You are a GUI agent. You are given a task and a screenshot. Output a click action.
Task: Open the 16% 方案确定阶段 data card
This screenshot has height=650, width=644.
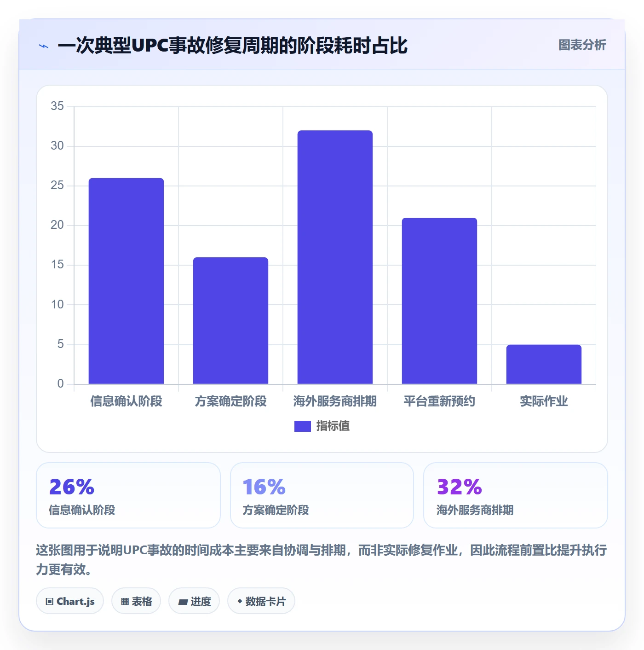click(322, 495)
